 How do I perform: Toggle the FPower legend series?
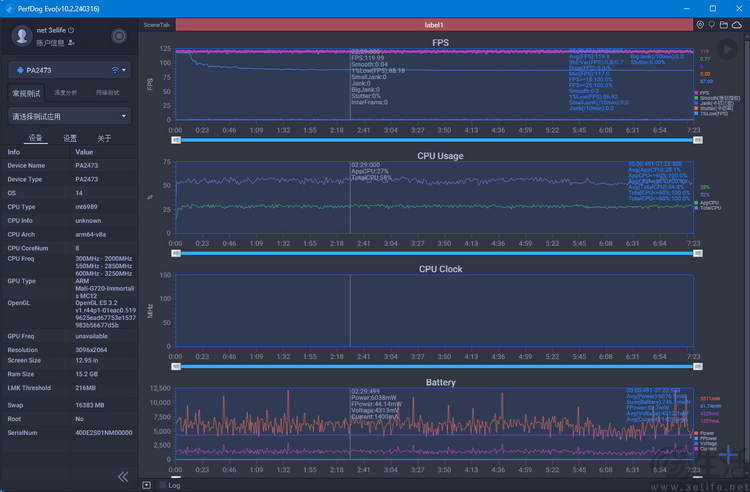(706, 438)
